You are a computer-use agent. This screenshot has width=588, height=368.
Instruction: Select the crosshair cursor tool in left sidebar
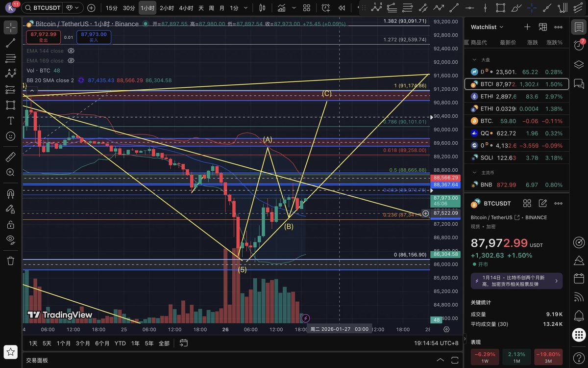(10, 27)
